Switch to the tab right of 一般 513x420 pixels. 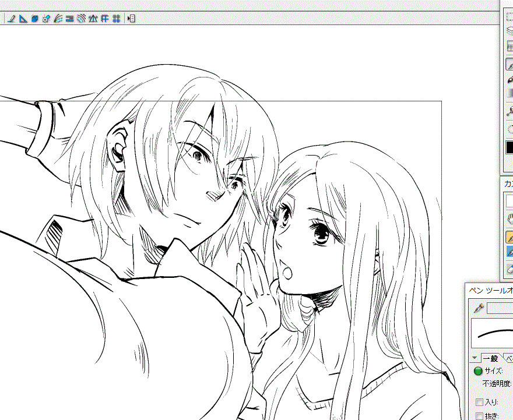point(509,359)
